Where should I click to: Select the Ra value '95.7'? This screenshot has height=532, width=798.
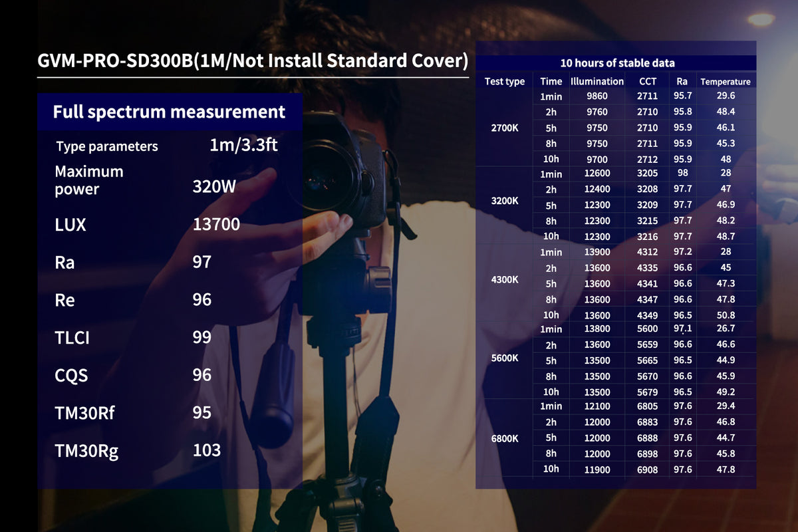pyautogui.click(x=682, y=96)
